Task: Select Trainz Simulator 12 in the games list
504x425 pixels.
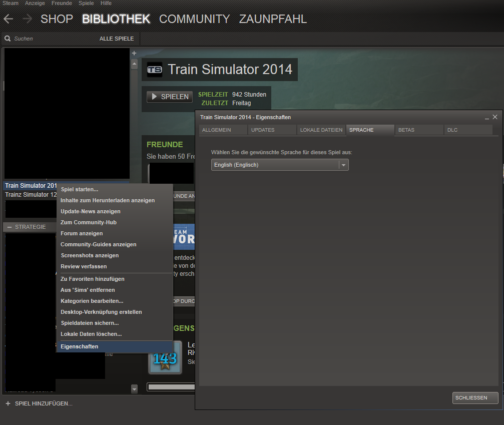Action: tap(31, 195)
